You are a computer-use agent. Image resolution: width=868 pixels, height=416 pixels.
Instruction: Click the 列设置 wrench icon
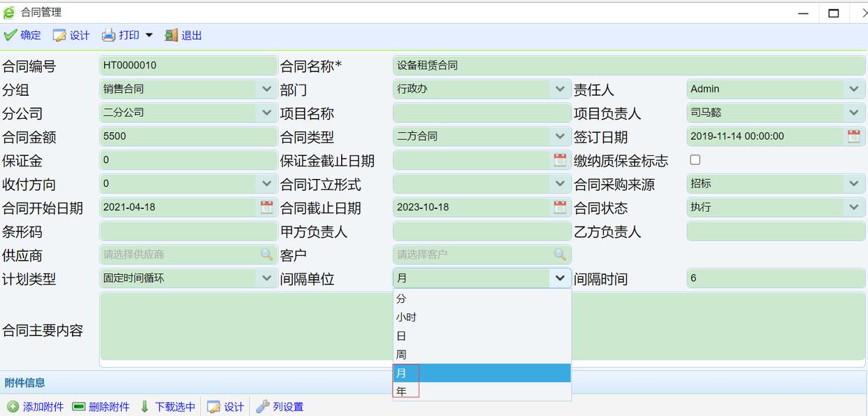[263, 407]
